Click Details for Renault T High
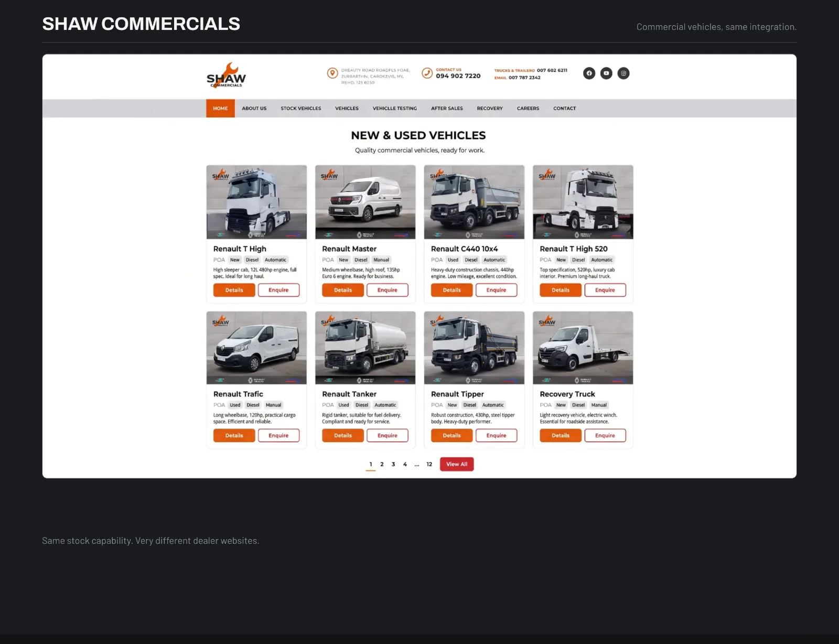This screenshot has height=644, width=839. (x=234, y=290)
